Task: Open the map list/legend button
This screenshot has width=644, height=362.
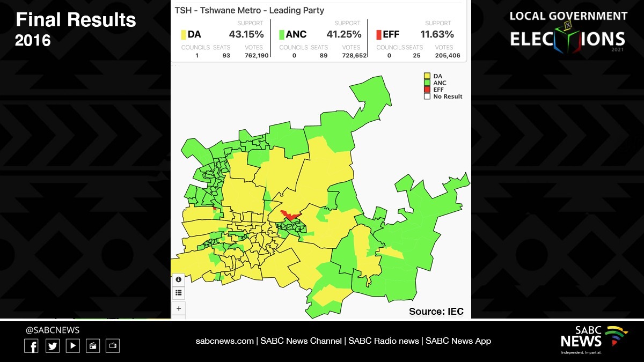Action: tap(179, 293)
